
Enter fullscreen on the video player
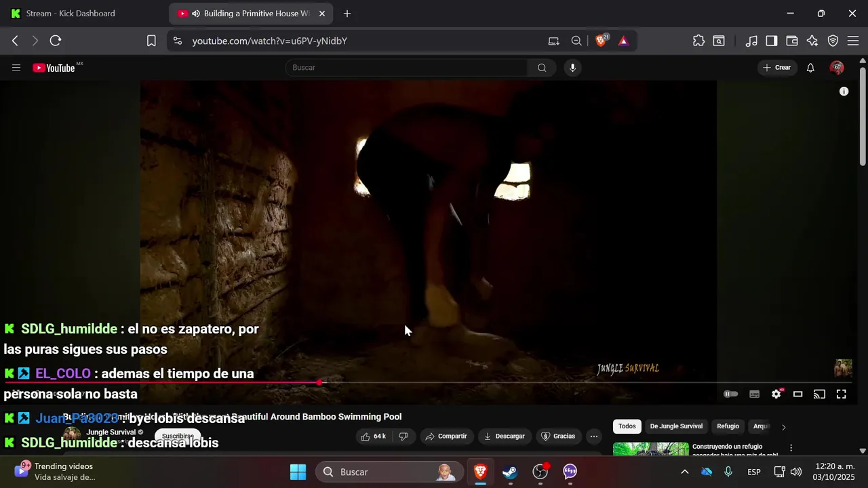click(x=842, y=394)
